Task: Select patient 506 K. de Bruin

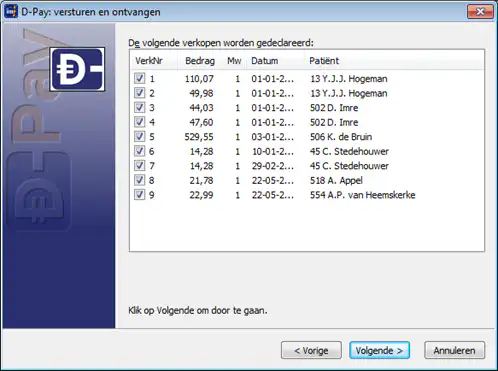Action: 341,137
